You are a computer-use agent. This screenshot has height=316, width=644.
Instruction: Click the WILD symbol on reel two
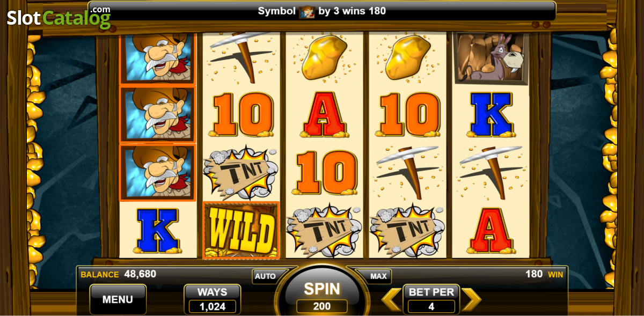(x=241, y=230)
